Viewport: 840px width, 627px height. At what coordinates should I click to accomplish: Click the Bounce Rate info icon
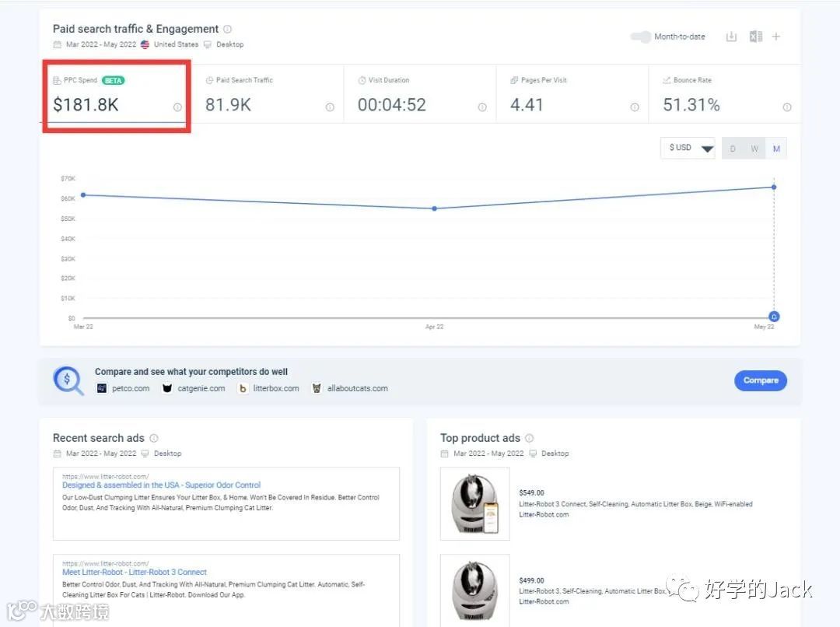pyautogui.click(x=787, y=107)
